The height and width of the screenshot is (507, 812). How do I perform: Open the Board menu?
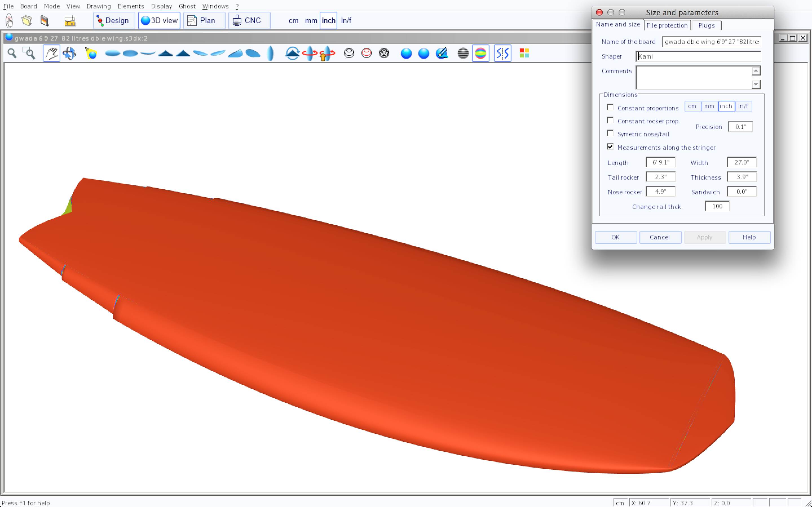click(x=28, y=6)
